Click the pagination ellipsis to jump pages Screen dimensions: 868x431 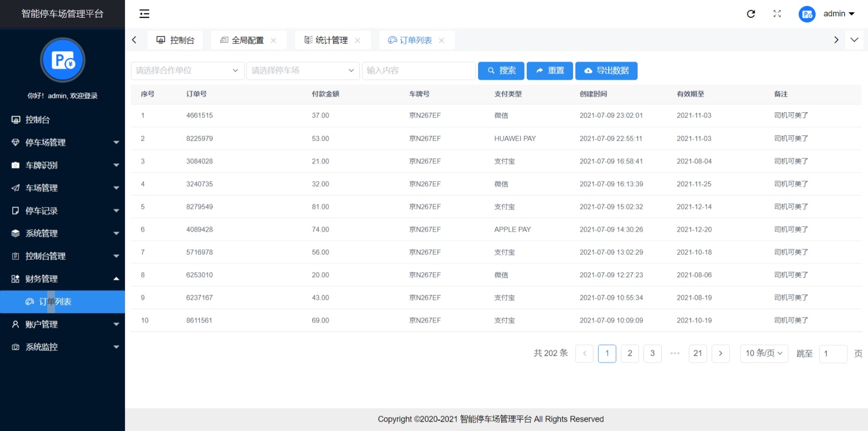pyautogui.click(x=675, y=353)
